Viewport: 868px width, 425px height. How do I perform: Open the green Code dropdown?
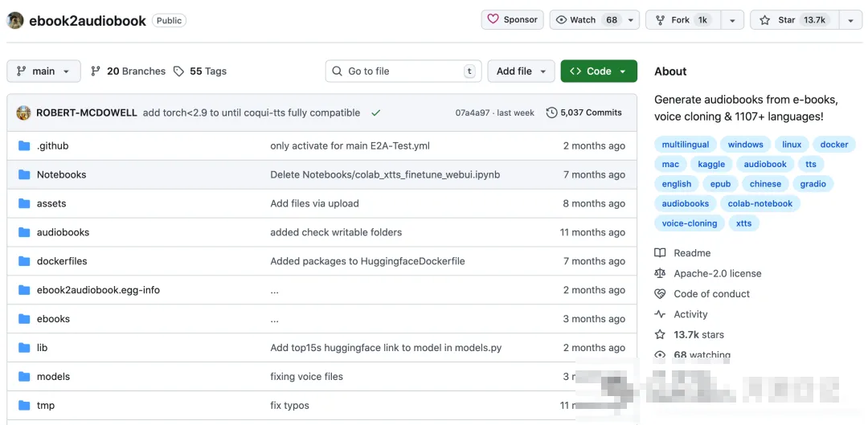pos(599,72)
